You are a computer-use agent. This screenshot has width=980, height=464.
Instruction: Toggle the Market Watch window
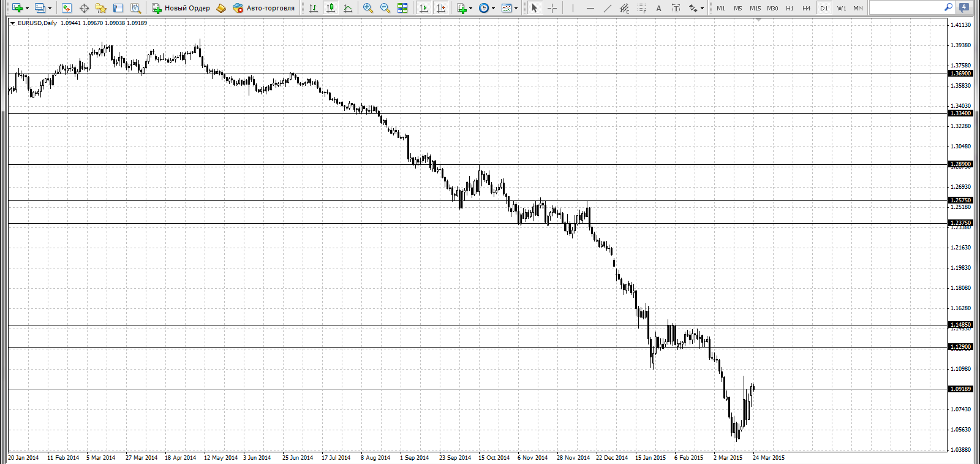pos(67,8)
